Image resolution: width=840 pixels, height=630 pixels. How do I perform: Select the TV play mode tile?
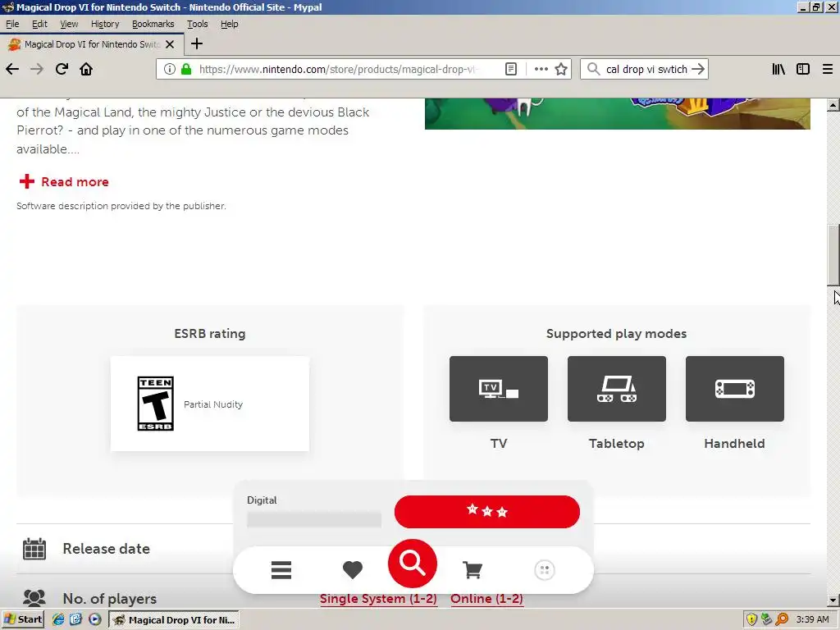coord(499,389)
